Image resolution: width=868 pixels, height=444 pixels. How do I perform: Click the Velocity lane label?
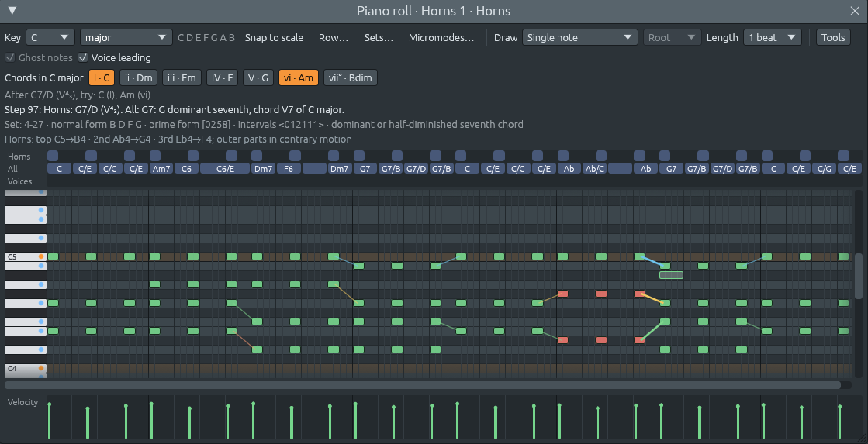[x=22, y=402]
